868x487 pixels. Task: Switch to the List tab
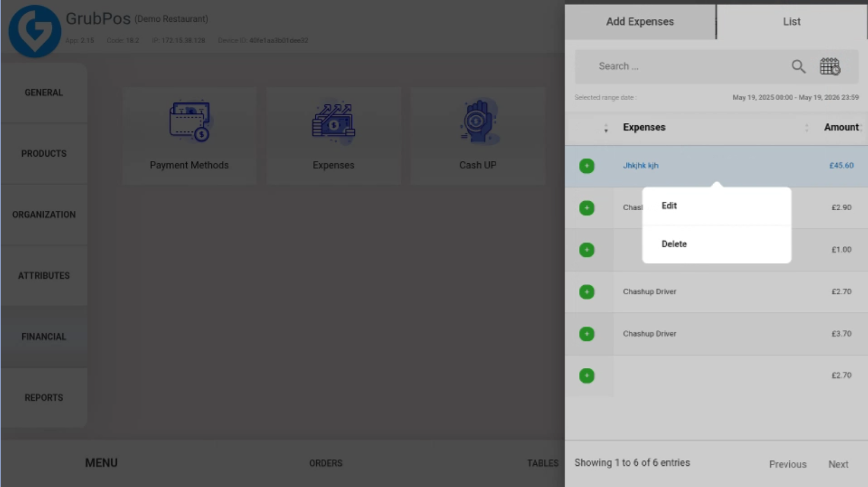click(792, 22)
